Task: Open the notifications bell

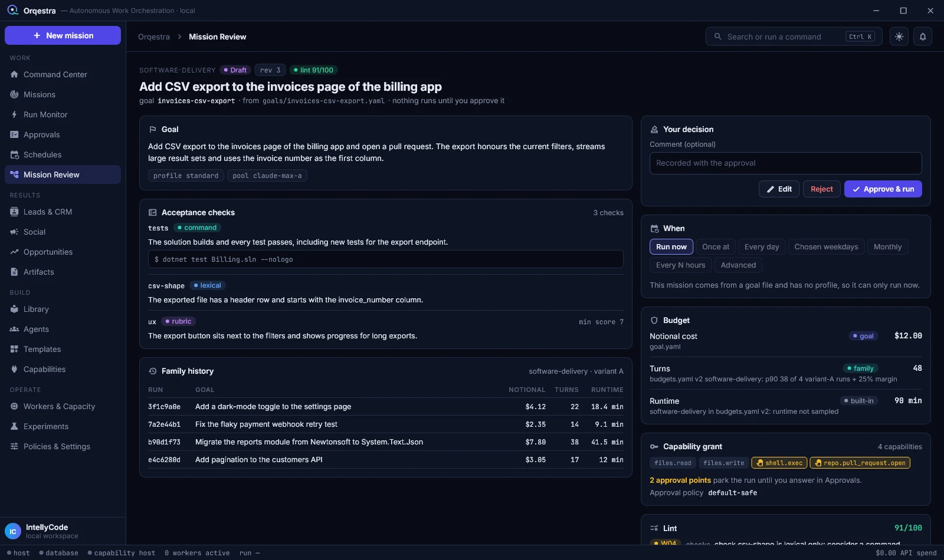Action: click(x=923, y=37)
